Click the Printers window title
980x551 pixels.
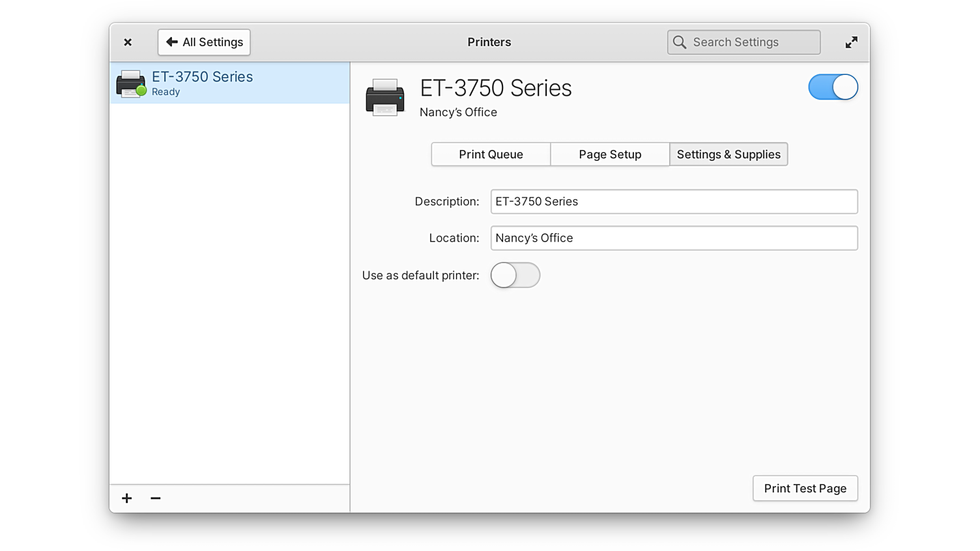(489, 42)
